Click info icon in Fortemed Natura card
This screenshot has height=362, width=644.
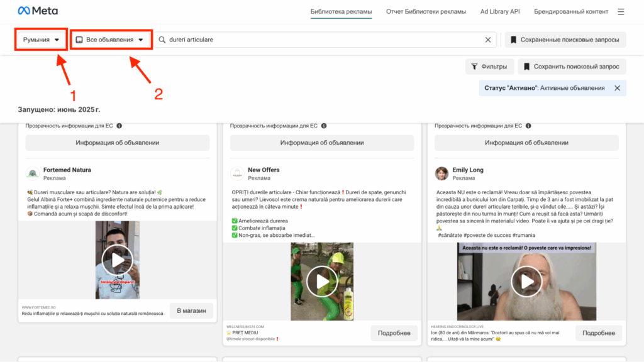pyautogui.click(x=119, y=126)
